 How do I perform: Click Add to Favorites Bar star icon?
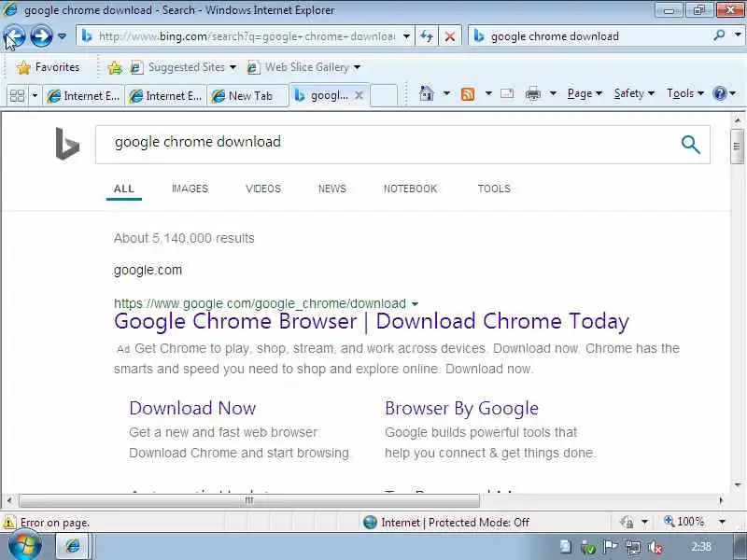click(x=115, y=67)
